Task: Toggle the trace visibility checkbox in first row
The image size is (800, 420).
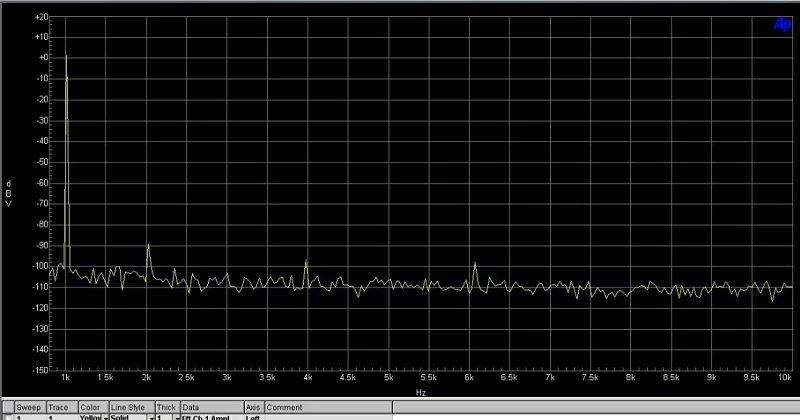Action: point(8,417)
